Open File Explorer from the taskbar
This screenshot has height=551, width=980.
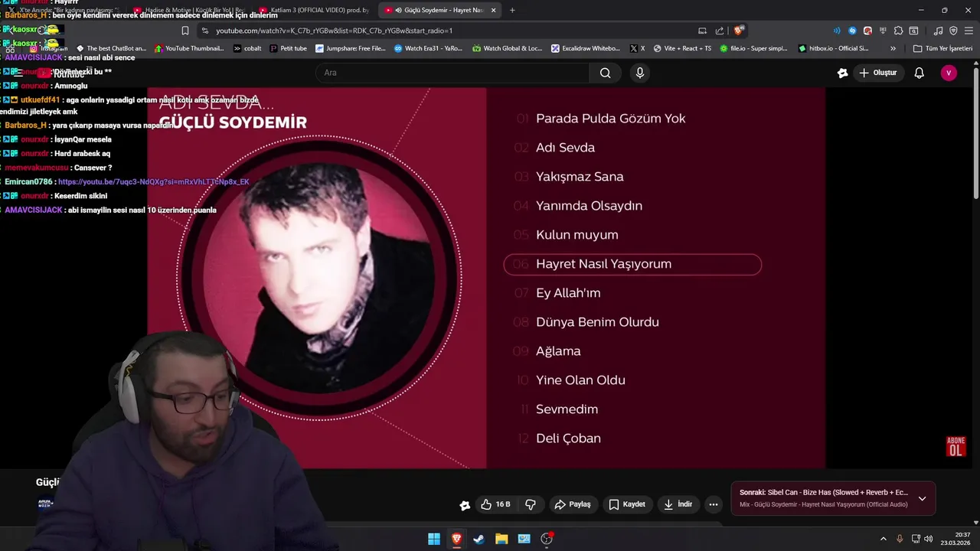[x=501, y=539]
